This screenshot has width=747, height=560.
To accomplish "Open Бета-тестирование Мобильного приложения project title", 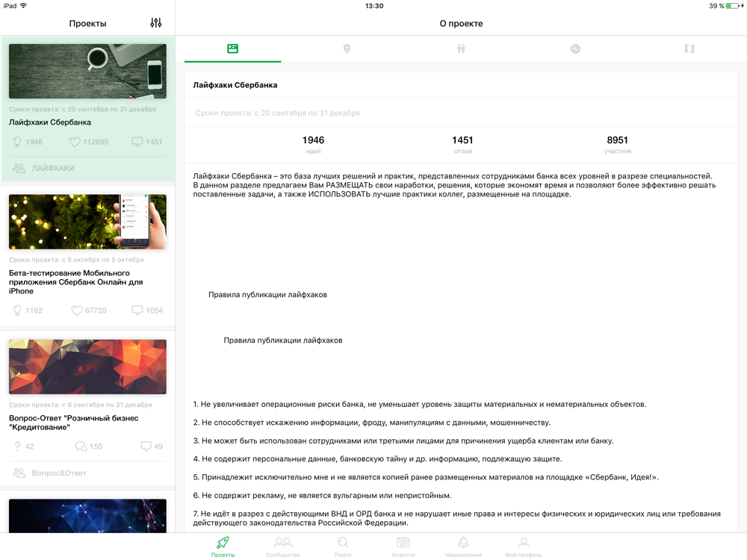I will click(x=75, y=282).
